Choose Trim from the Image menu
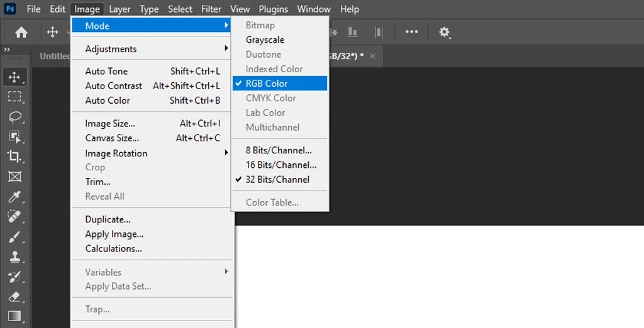 pos(151,182)
